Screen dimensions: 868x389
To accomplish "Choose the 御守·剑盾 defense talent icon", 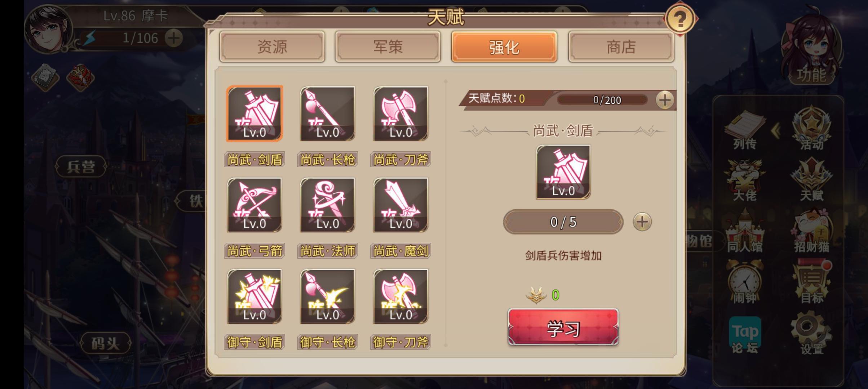I will coord(254,296).
